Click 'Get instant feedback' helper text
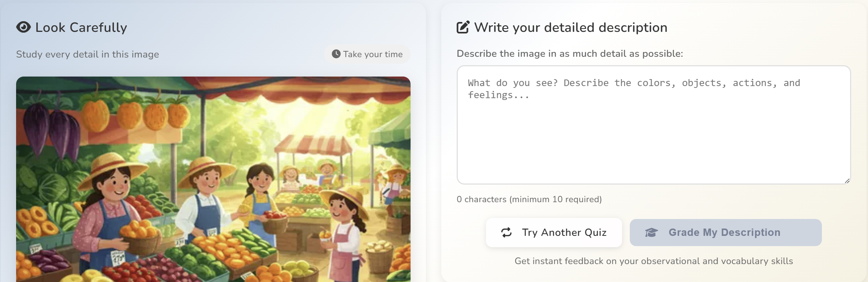 coord(654,261)
